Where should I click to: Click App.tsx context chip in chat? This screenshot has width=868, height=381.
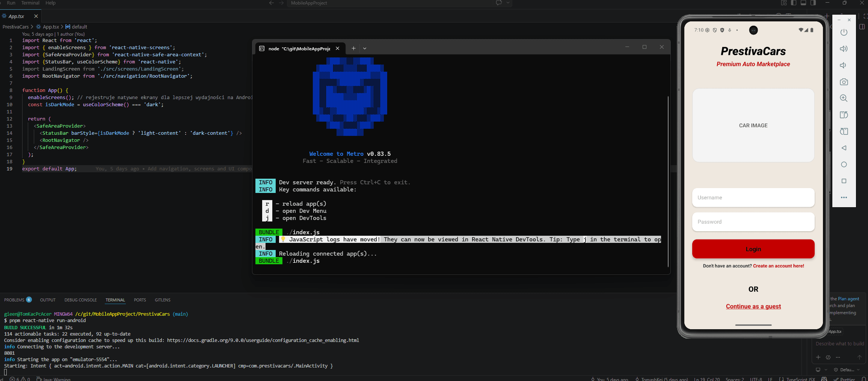coord(835,331)
